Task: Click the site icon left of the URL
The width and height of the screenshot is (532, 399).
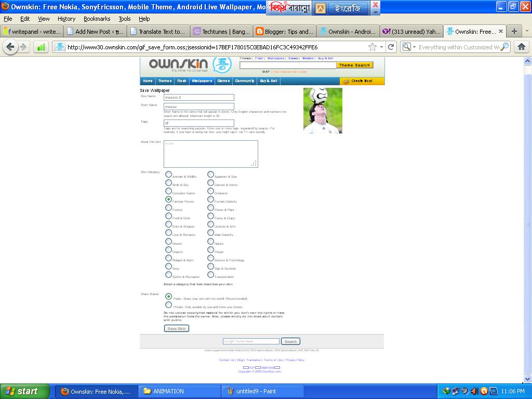Action: [x=60, y=47]
